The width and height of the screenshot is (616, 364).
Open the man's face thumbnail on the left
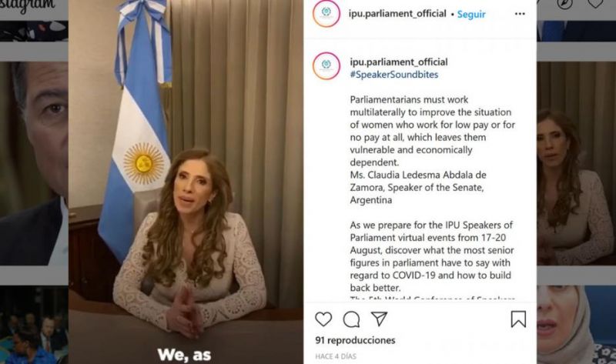pos(34,163)
